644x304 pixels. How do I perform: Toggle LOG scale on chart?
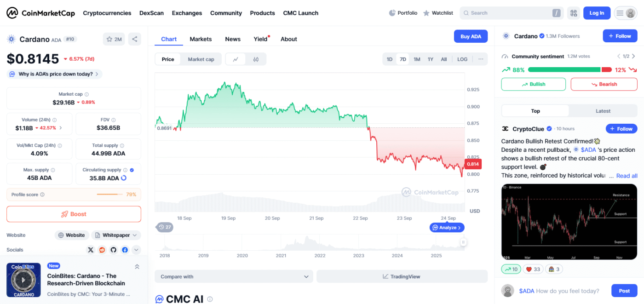pyautogui.click(x=462, y=59)
